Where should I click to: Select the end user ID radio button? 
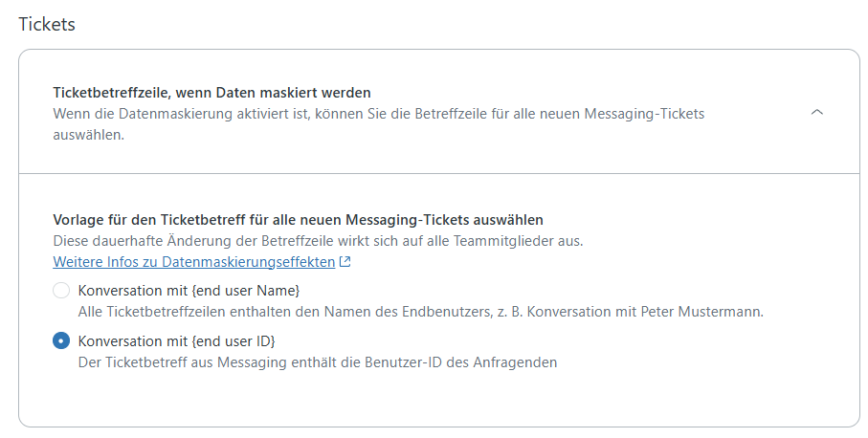pyautogui.click(x=61, y=341)
